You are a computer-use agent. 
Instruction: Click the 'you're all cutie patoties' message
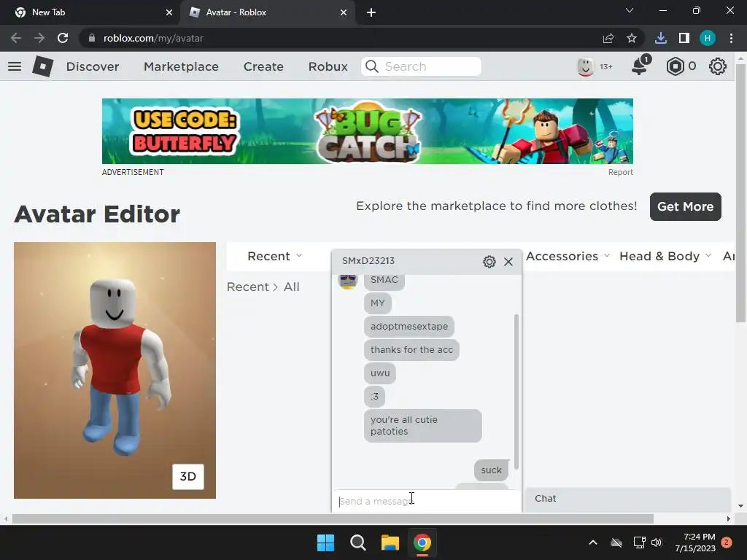click(x=423, y=426)
